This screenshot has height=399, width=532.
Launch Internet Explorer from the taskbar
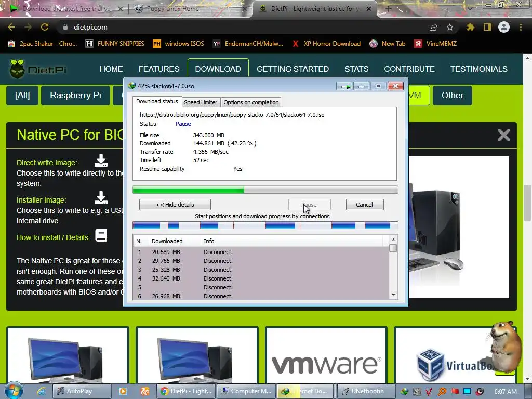[x=41, y=391]
